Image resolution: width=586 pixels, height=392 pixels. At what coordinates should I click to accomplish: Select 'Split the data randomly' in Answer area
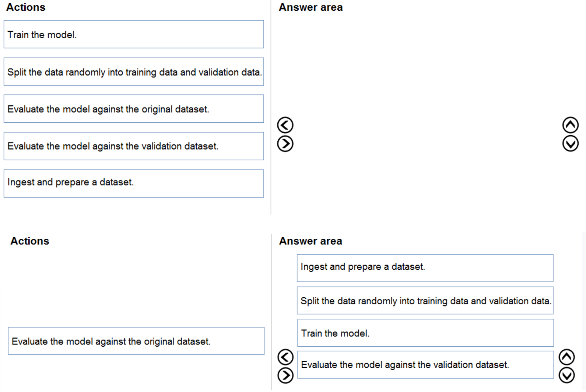coord(425,301)
